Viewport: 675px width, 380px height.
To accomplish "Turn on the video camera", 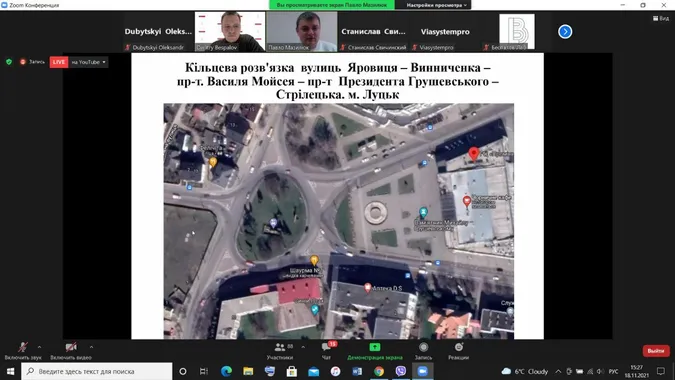I will (71, 351).
